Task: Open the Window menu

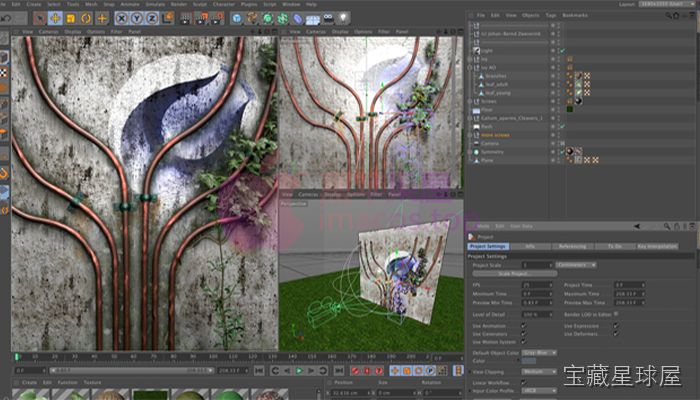Action: [291, 4]
